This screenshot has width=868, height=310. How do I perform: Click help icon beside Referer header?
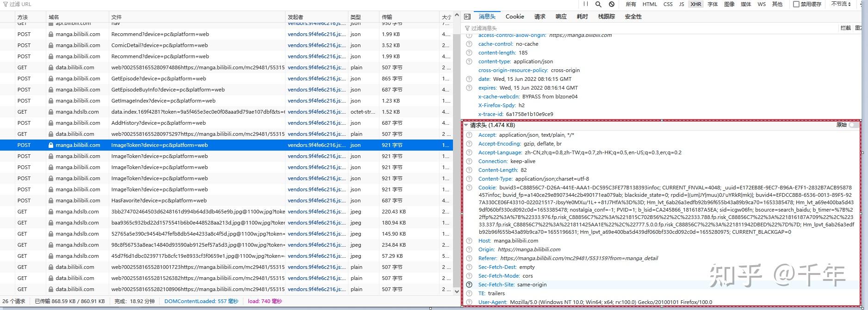[469, 258]
